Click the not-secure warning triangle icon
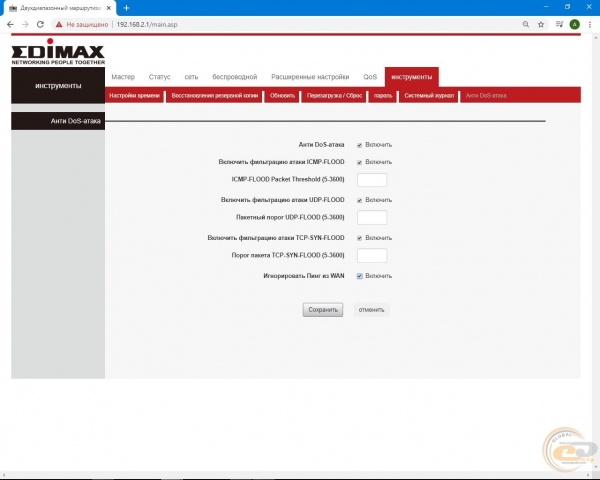The height and width of the screenshot is (480, 600). tap(59, 24)
